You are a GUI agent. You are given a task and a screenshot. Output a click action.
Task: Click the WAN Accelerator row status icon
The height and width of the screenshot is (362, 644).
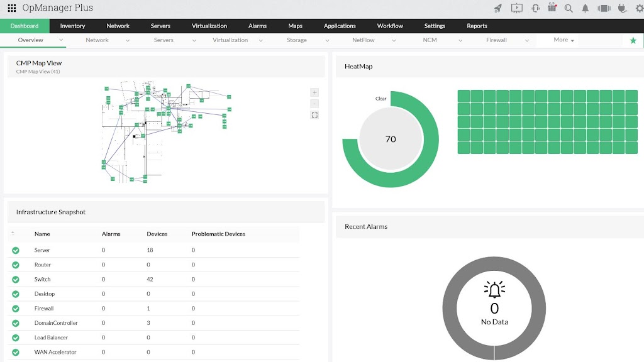click(x=16, y=352)
